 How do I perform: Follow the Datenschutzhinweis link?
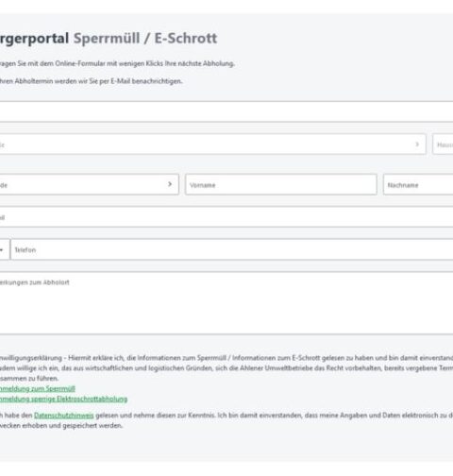click(x=64, y=416)
